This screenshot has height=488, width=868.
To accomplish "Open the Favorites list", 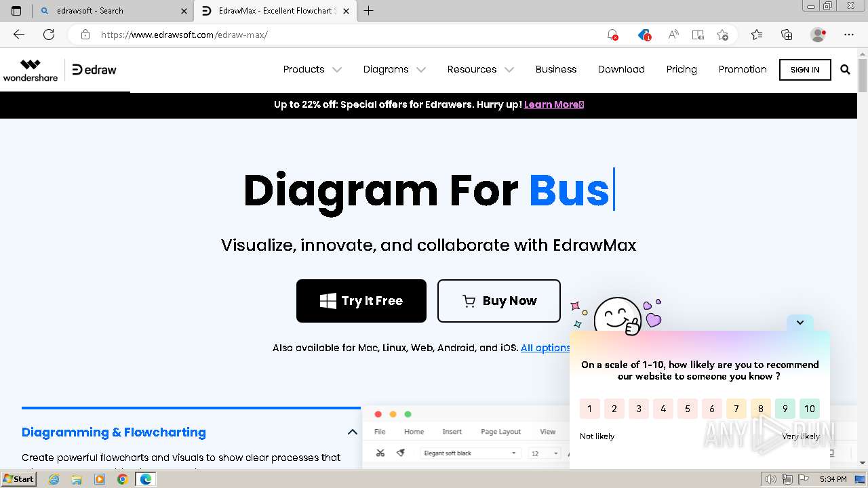I will 757,35.
